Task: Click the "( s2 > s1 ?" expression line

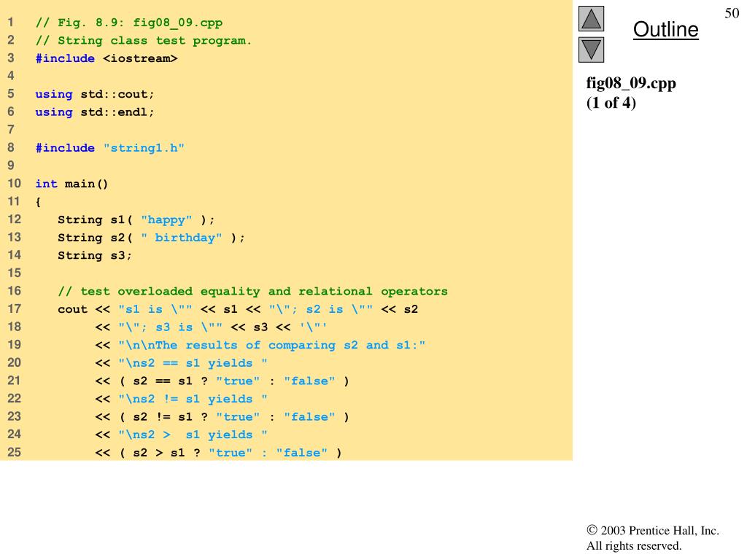Action: click(218, 453)
